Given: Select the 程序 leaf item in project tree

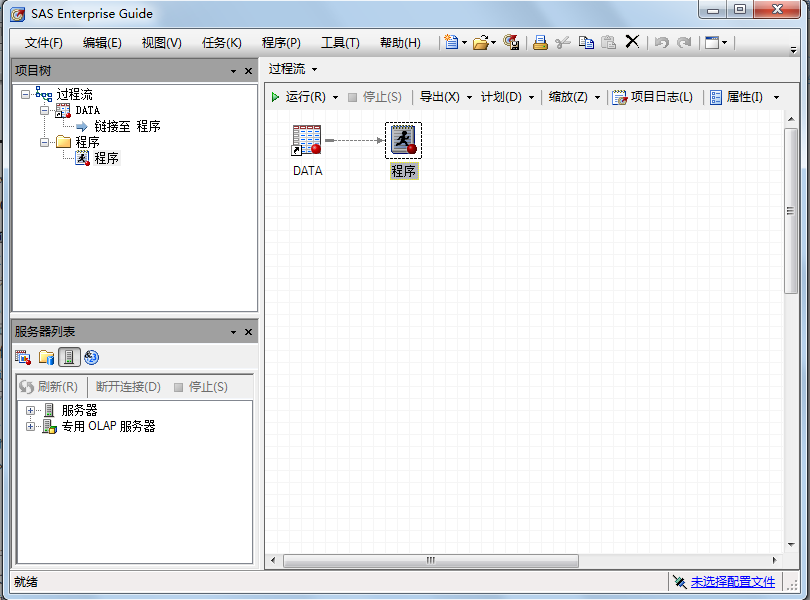Looking at the screenshot, I should click(106, 158).
